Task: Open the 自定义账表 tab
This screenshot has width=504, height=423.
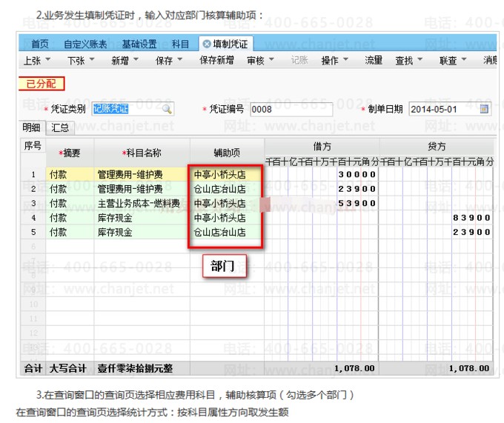Action: [85, 44]
